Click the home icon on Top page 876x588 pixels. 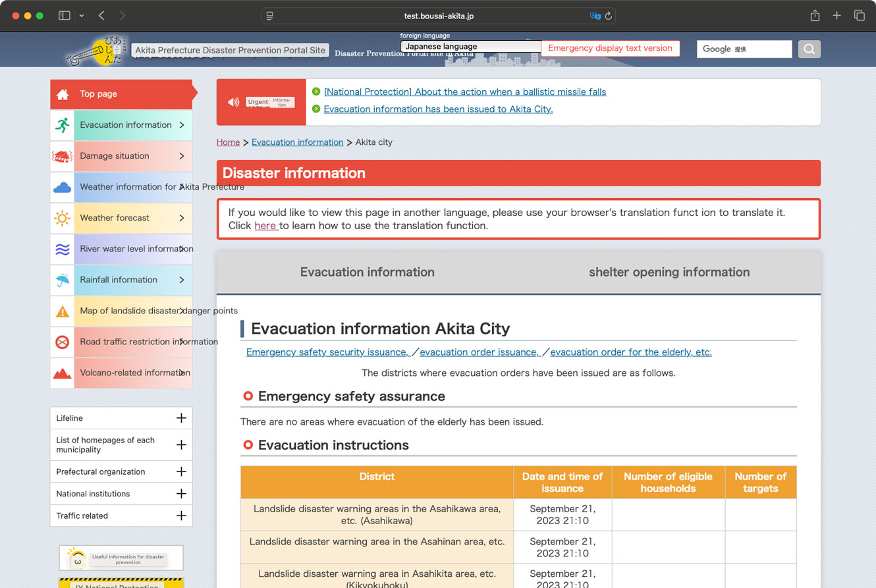63,94
